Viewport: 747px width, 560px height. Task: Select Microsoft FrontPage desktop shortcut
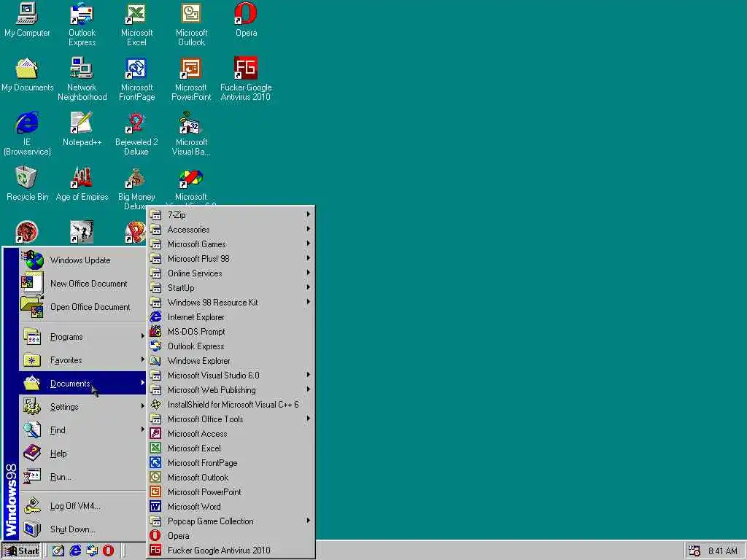(136, 79)
